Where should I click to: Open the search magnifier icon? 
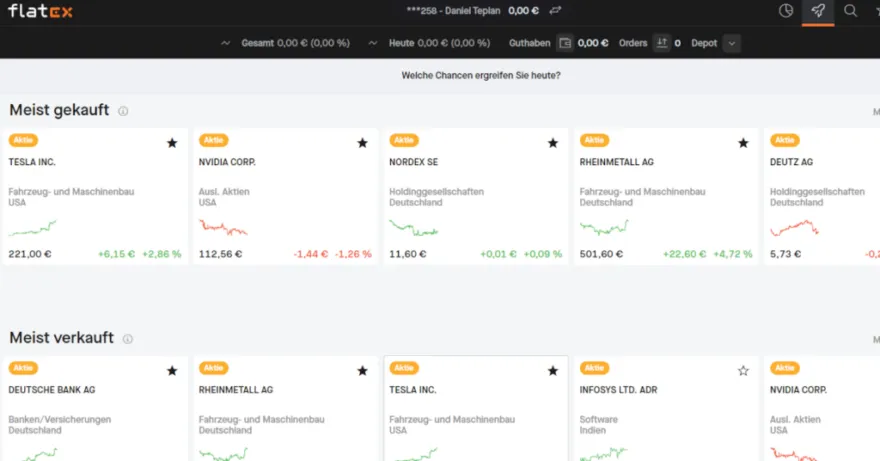pos(850,11)
